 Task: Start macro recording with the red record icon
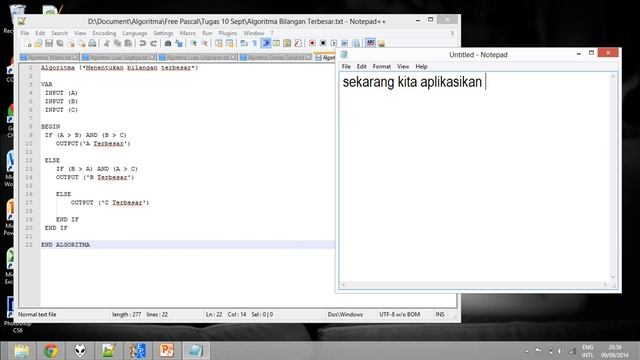tap(312, 44)
